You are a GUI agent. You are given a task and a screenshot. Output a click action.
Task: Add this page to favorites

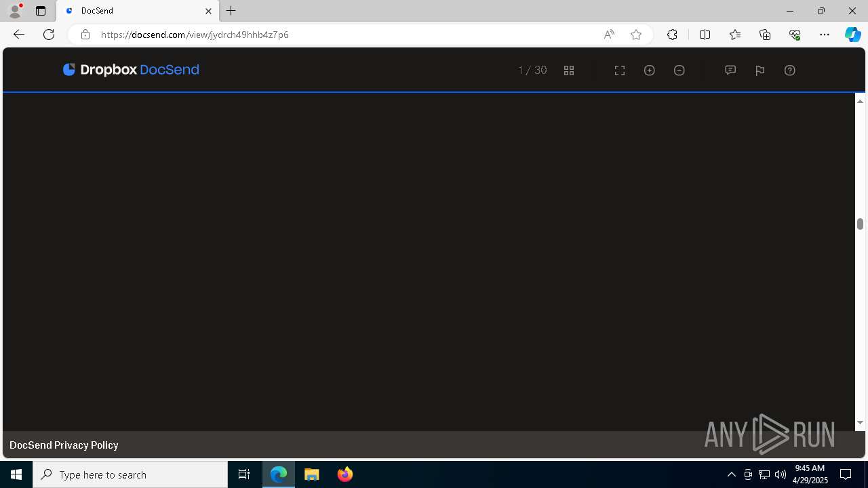click(x=636, y=35)
